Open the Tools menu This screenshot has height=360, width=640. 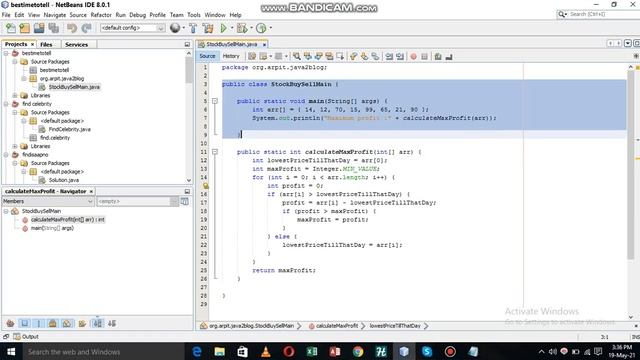(194, 15)
